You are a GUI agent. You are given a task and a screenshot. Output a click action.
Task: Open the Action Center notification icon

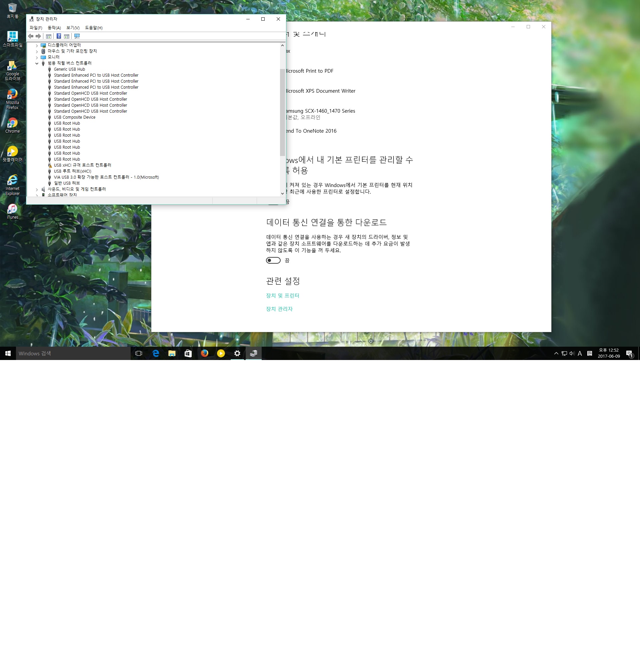coord(629,354)
